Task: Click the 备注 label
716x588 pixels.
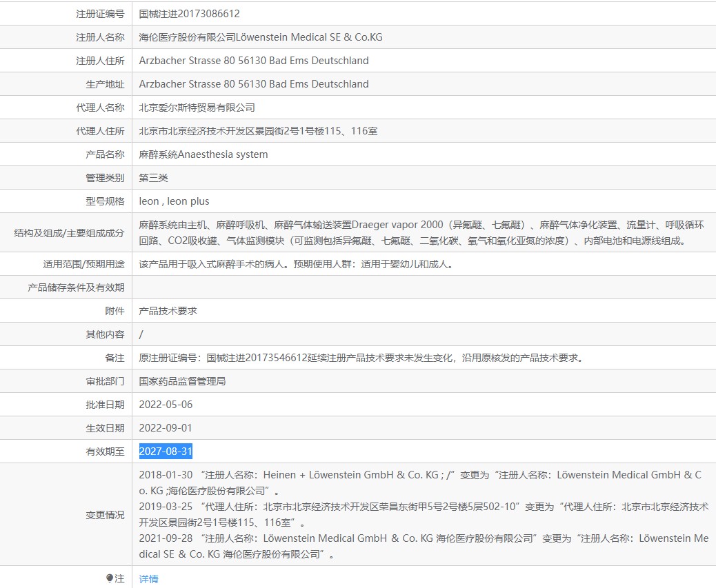Action: coord(115,358)
